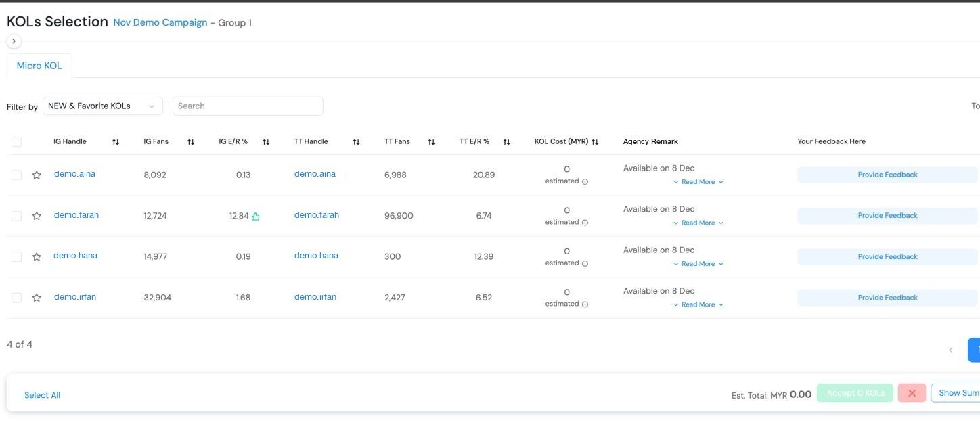Open demo.aina TT handle link
The image size is (980, 429).
pos(315,174)
